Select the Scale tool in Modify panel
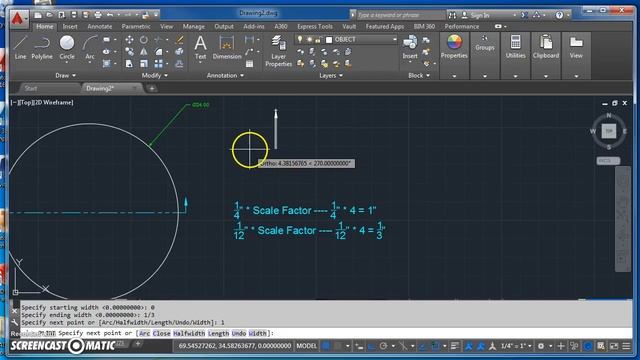Image resolution: width=640 pixels, height=360 pixels. [144, 64]
